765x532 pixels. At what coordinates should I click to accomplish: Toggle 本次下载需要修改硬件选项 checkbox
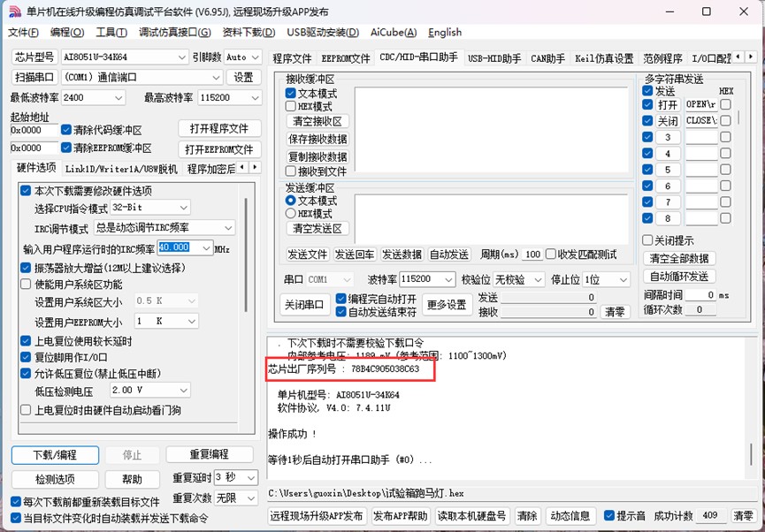click(26, 191)
